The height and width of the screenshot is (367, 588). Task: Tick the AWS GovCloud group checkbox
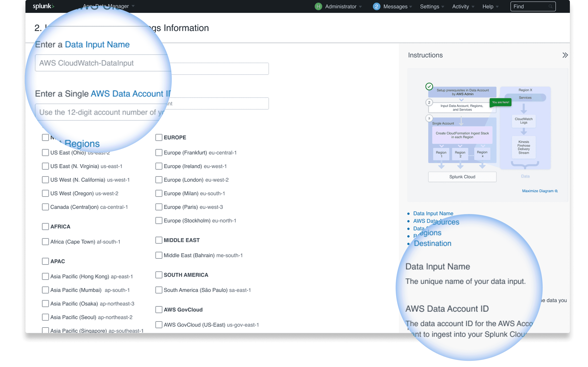[x=159, y=310]
